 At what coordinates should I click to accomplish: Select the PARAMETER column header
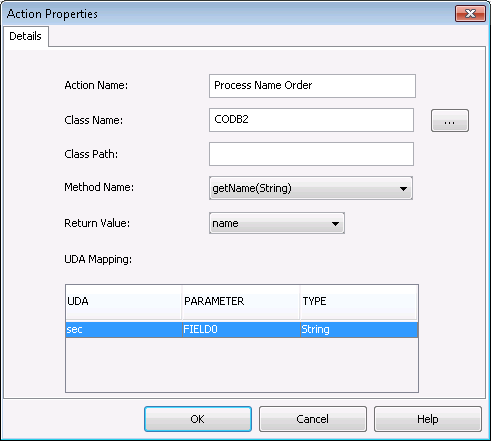[241, 302]
